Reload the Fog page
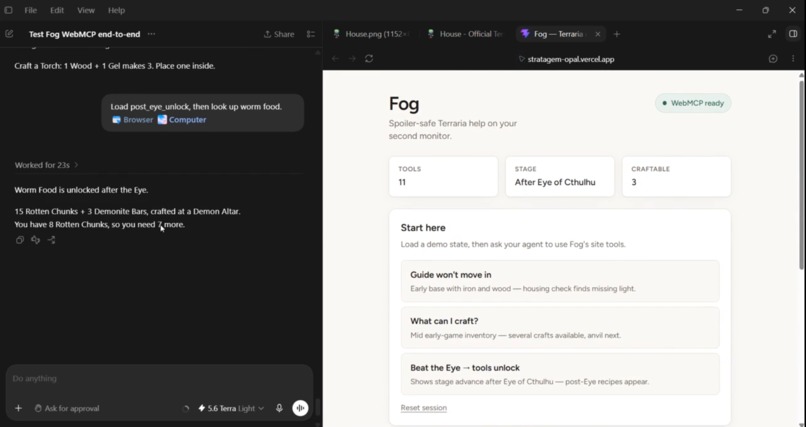Image resolution: width=806 pixels, height=427 pixels. point(369,59)
